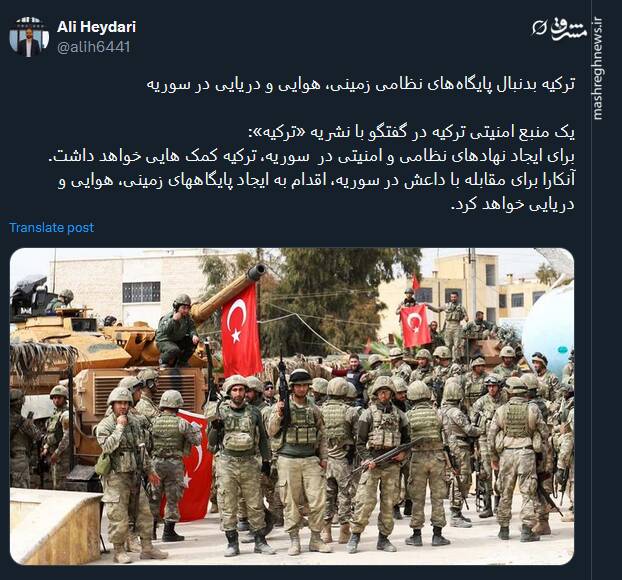Open Ali Heydari's profile avatar
The image size is (622, 580).
pyautogui.click(x=29, y=37)
